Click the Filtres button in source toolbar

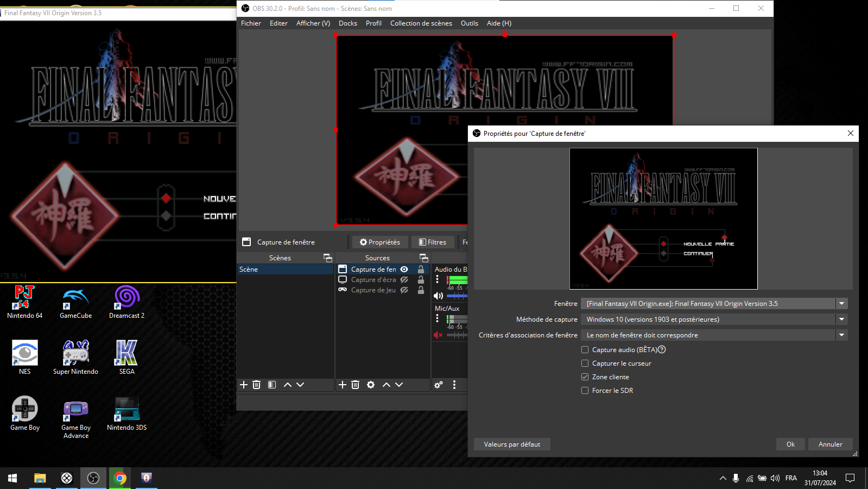[x=433, y=242]
